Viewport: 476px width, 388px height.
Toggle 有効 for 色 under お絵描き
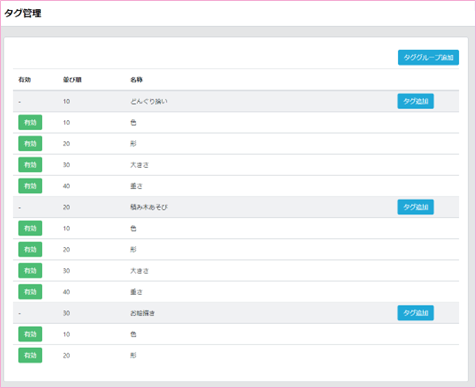(30, 334)
